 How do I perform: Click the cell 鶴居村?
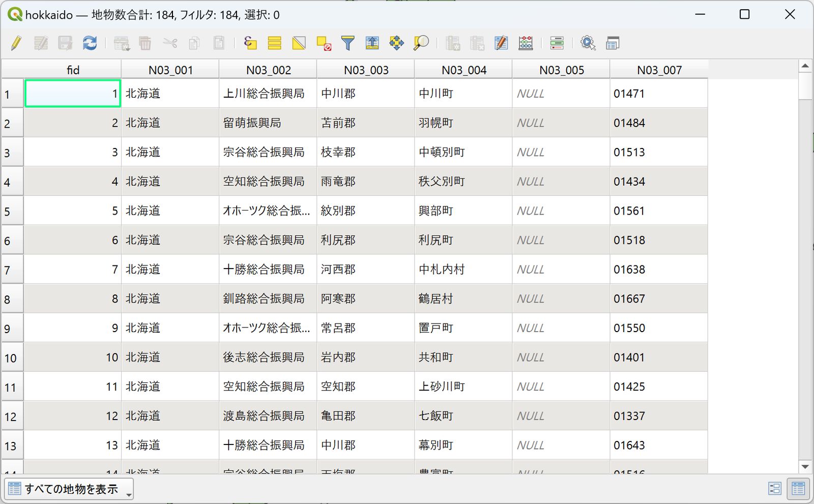463,299
